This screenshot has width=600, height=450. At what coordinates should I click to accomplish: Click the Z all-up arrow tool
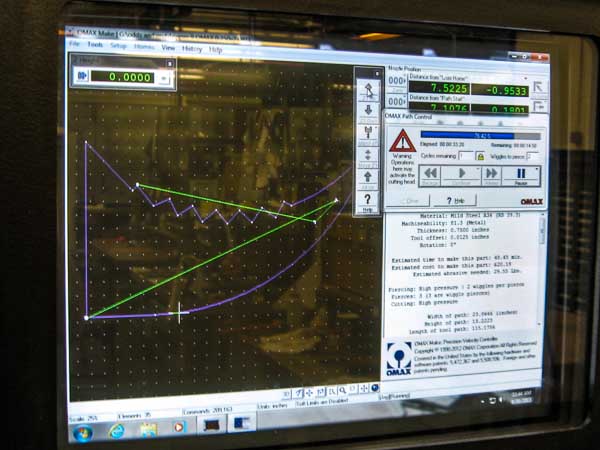(368, 179)
